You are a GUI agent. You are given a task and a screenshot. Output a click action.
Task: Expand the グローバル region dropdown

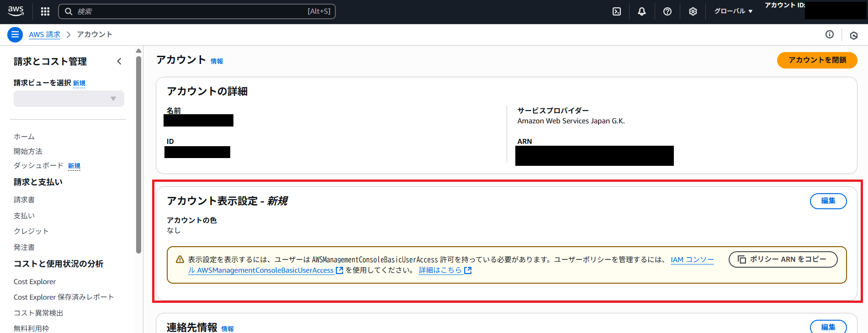pyautogui.click(x=733, y=11)
